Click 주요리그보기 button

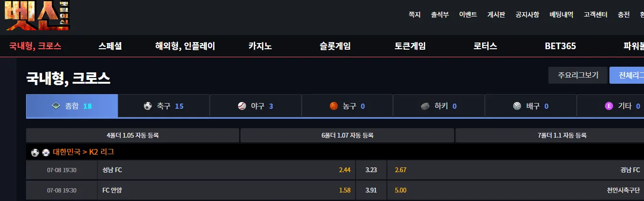578,75
